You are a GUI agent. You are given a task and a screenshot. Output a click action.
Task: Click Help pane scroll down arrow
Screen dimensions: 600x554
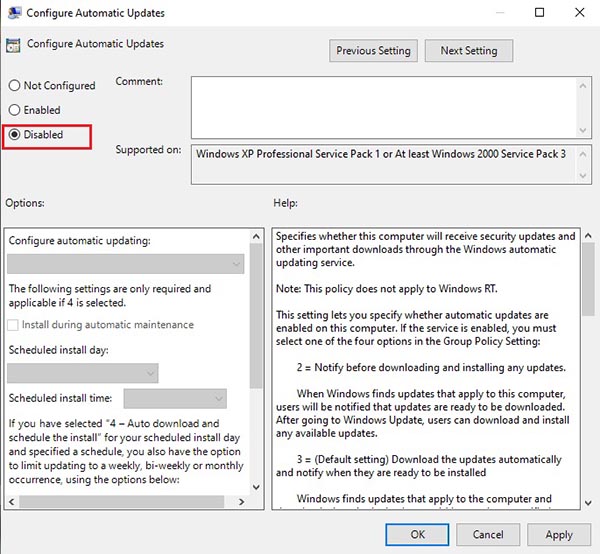(x=588, y=503)
